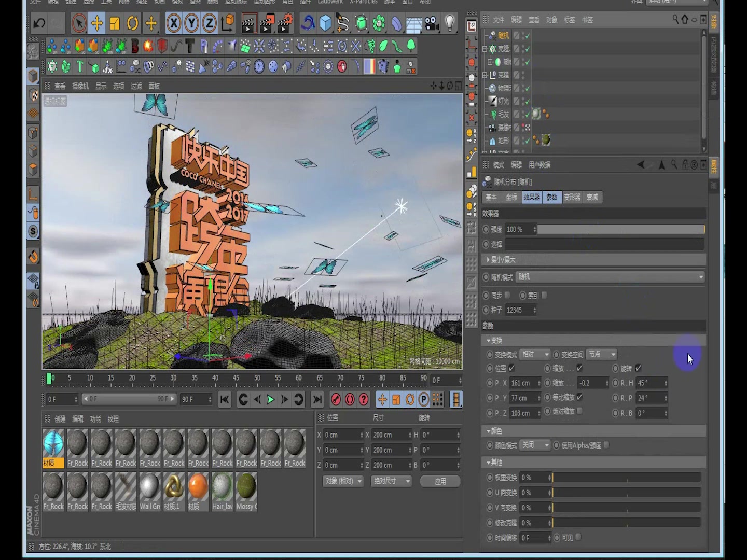
Task: Click Render View clapperboard icon
Action: 249,23
